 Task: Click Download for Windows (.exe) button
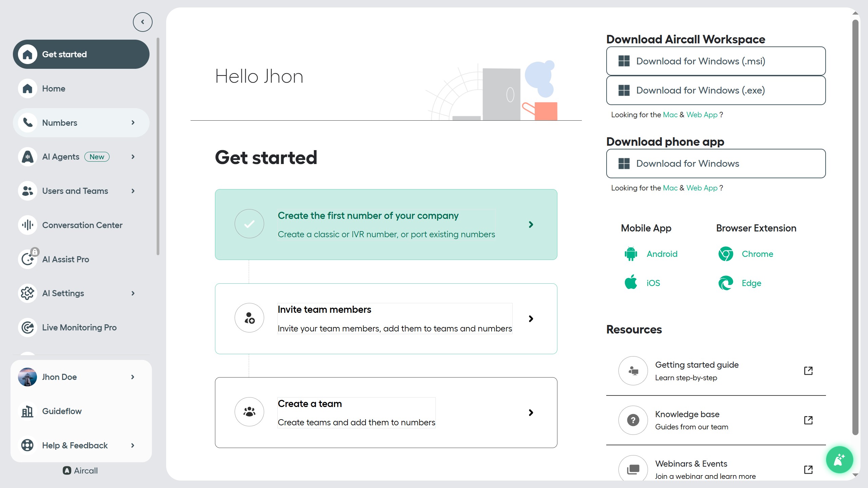pos(716,90)
